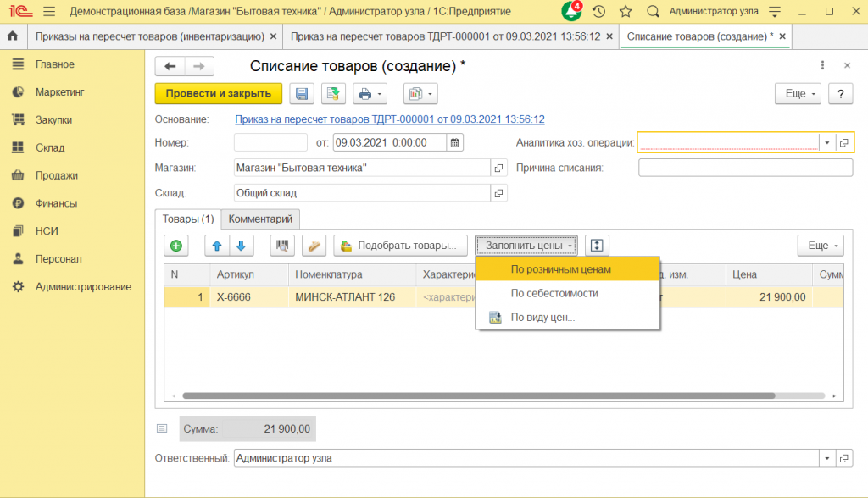Open search magnifier in title bar

tap(654, 11)
